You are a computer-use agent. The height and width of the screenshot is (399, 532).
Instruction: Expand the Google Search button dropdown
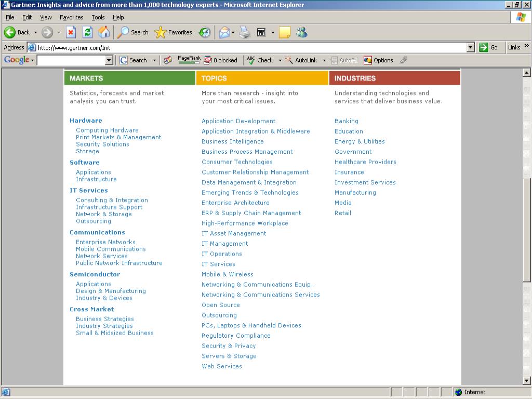(x=154, y=60)
